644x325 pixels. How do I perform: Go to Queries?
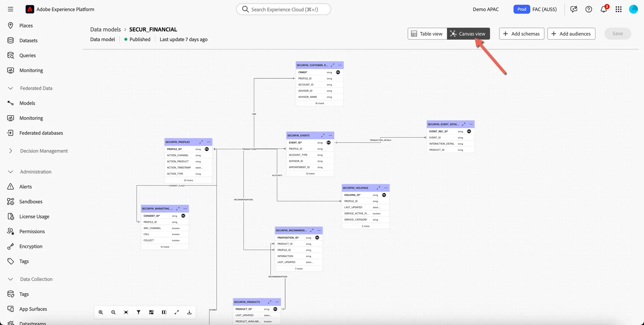[28, 56]
